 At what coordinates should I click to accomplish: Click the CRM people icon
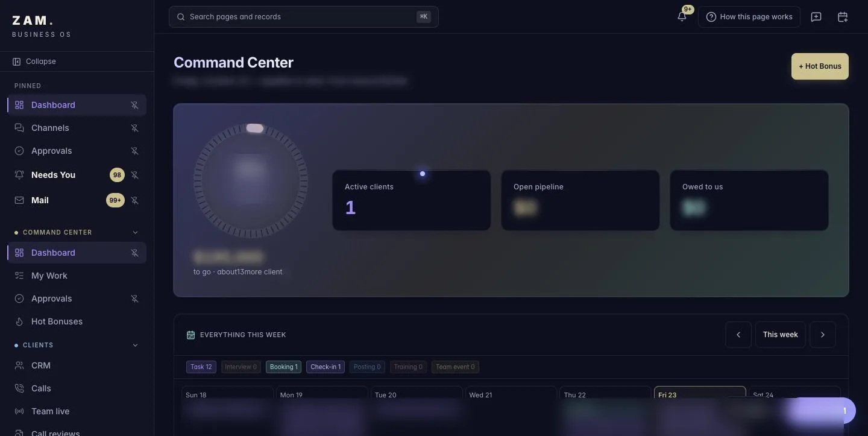pos(19,365)
